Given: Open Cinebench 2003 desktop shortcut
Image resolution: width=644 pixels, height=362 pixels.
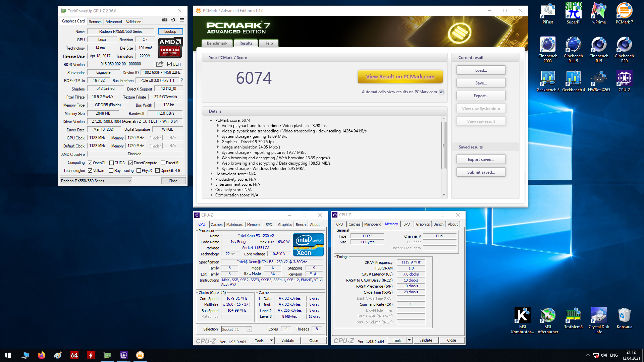Looking at the screenshot, I should tap(548, 50).
